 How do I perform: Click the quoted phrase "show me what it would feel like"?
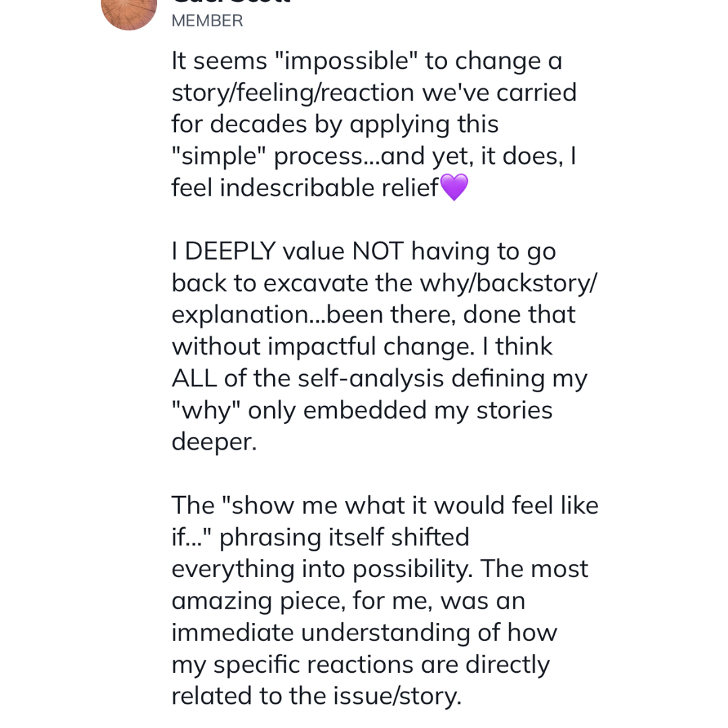(x=411, y=505)
